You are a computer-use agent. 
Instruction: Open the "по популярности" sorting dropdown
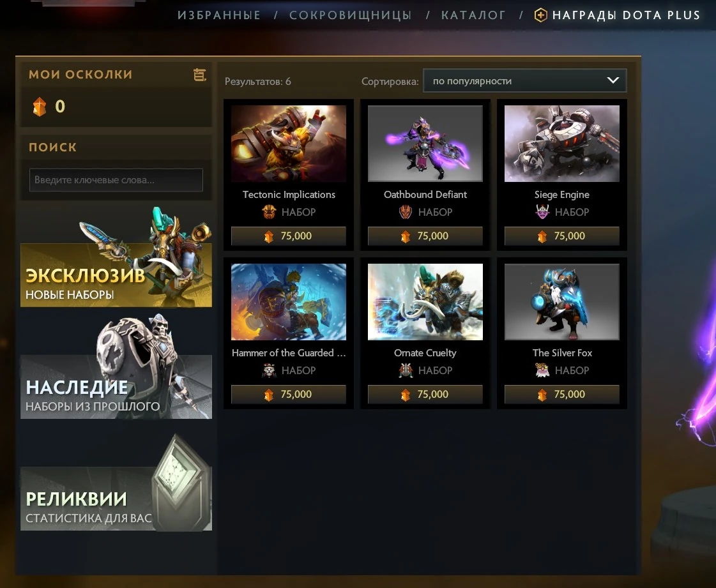click(x=524, y=81)
